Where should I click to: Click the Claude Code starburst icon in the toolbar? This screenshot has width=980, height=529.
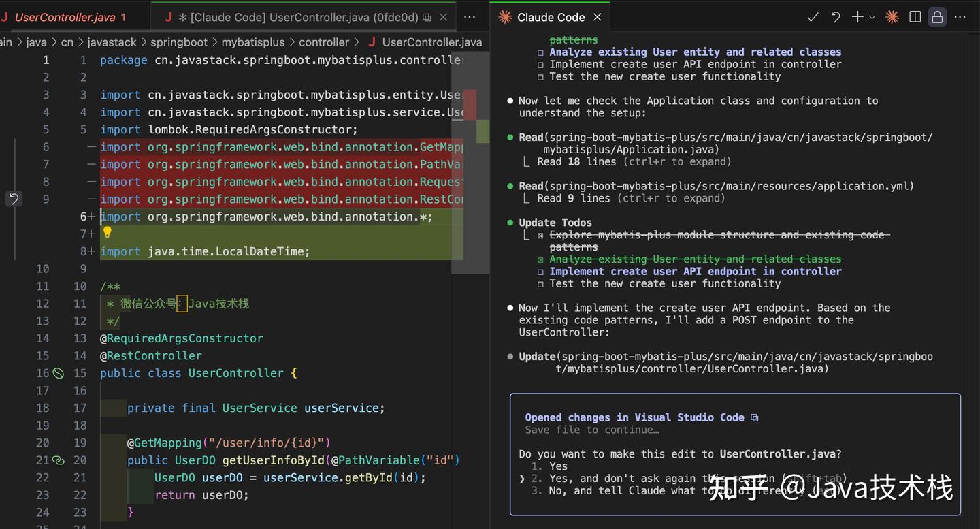(x=892, y=16)
